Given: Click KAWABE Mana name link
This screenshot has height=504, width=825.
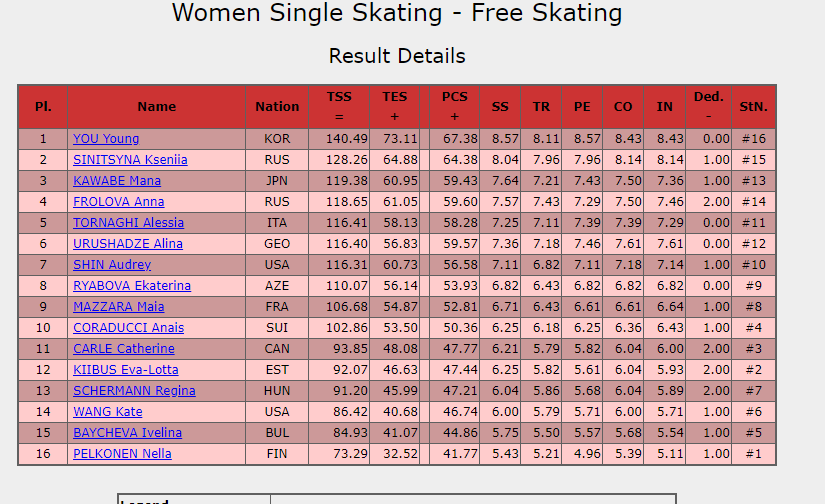Looking at the screenshot, I should (117, 181).
